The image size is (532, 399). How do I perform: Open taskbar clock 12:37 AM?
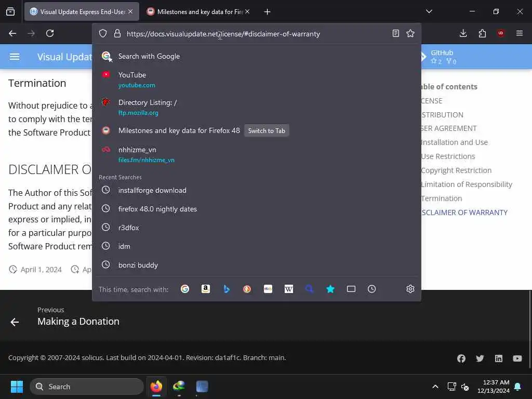click(x=494, y=387)
